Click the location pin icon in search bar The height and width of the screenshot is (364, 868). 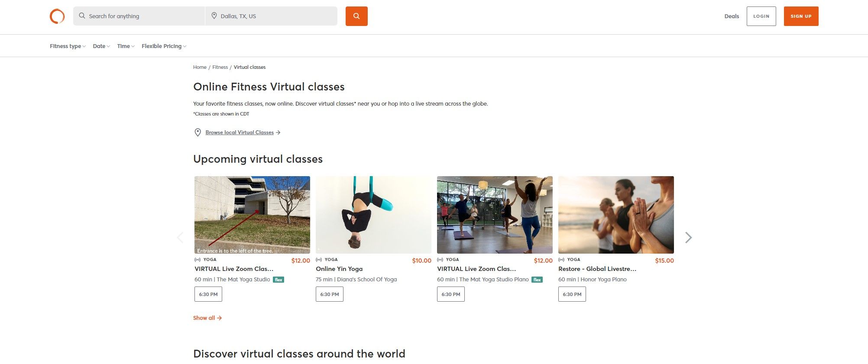[x=214, y=16]
